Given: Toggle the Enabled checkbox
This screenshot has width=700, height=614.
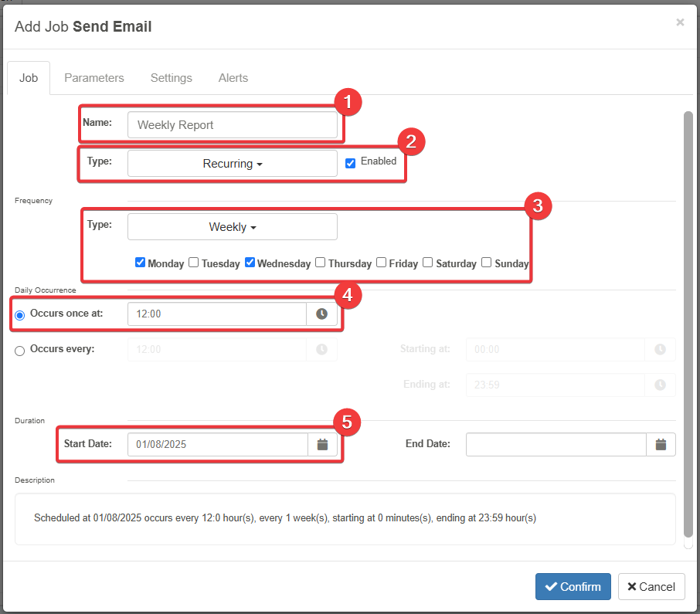Looking at the screenshot, I should point(351,163).
